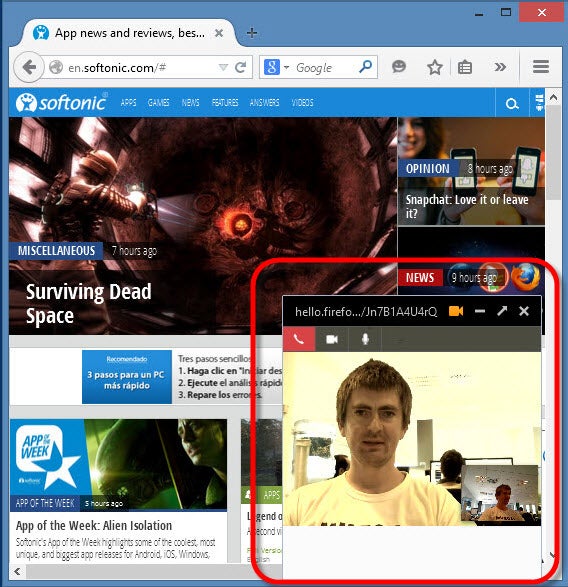Viewport: 568px width, 587px height.
Task: Click the App of the Week thumbnail image
Action: point(118,465)
